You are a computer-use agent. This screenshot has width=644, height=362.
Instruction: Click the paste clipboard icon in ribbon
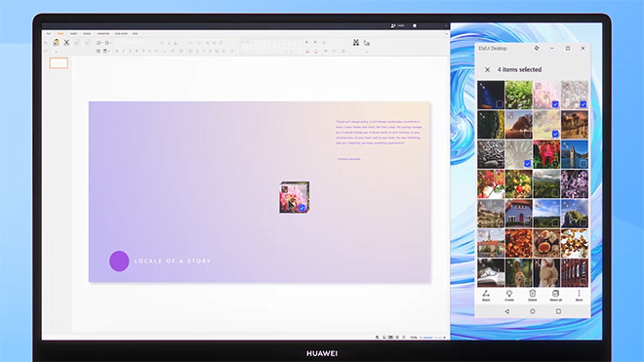click(x=57, y=42)
